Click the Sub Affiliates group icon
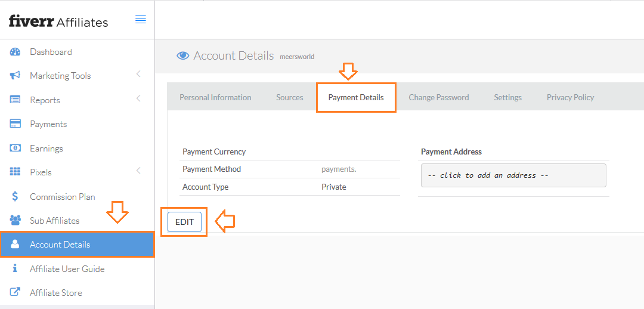 (15, 221)
